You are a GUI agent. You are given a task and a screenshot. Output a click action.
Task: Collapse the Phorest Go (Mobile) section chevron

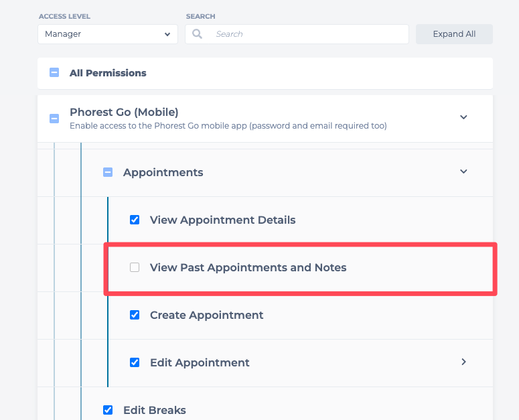pos(463,117)
